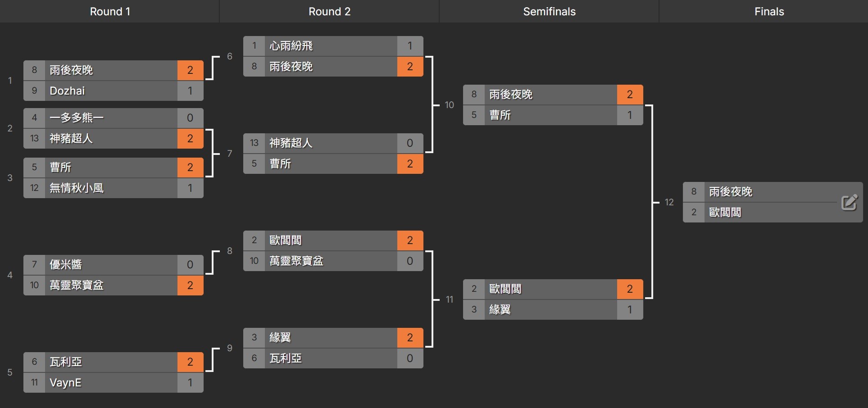Viewport: 868px width, 408px height.
Task: Click Dozhai's score of 1
Action: coord(190,91)
